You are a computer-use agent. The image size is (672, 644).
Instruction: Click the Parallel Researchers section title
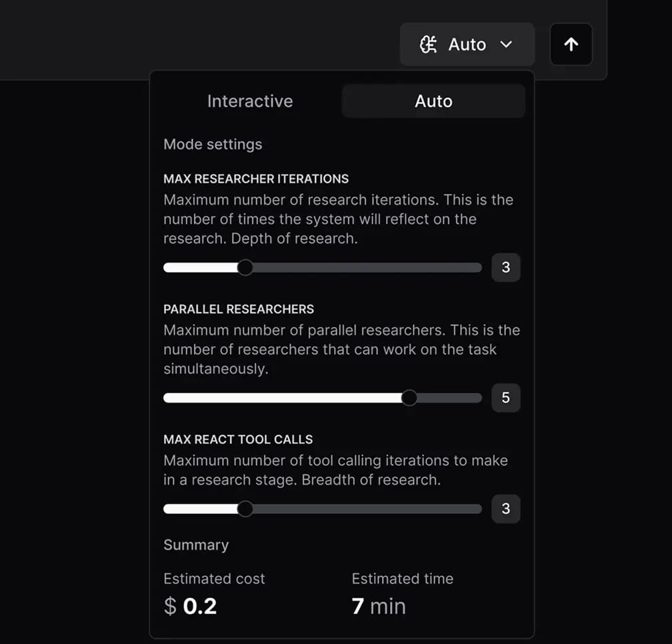[x=239, y=309]
